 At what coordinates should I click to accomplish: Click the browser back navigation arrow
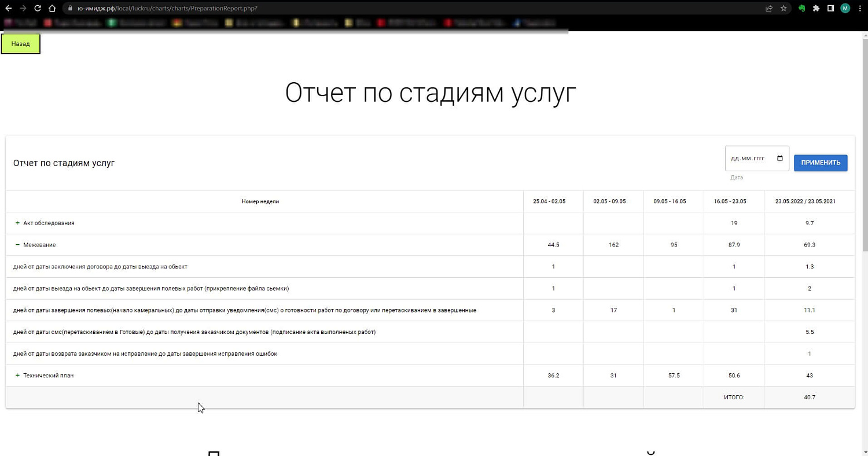coord(9,8)
